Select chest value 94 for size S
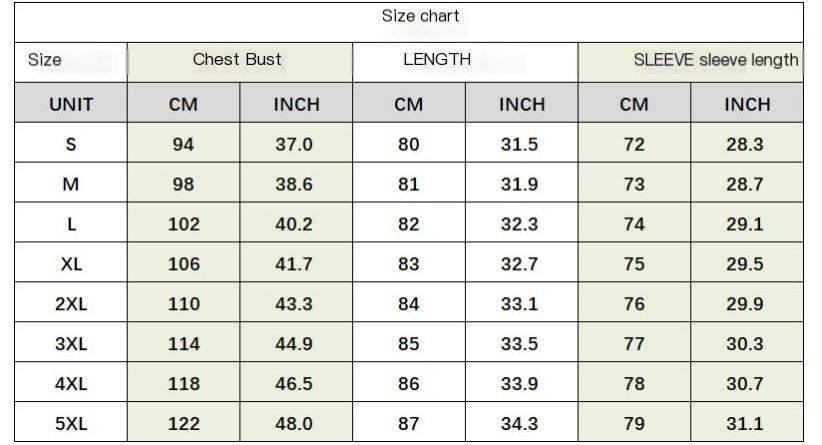Image resolution: width=822 pixels, height=445 pixels. [183, 144]
